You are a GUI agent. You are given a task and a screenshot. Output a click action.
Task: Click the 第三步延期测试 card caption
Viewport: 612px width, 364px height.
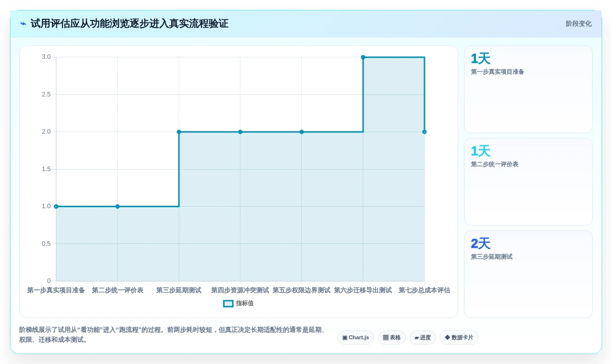tap(491, 257)
